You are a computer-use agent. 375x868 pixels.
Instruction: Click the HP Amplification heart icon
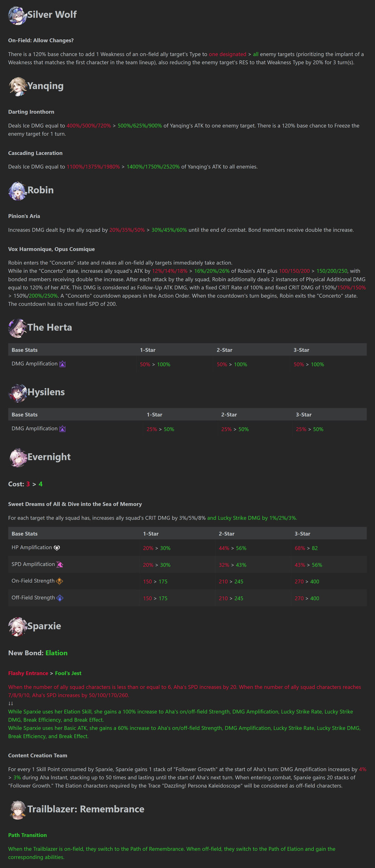pos(57,548)
